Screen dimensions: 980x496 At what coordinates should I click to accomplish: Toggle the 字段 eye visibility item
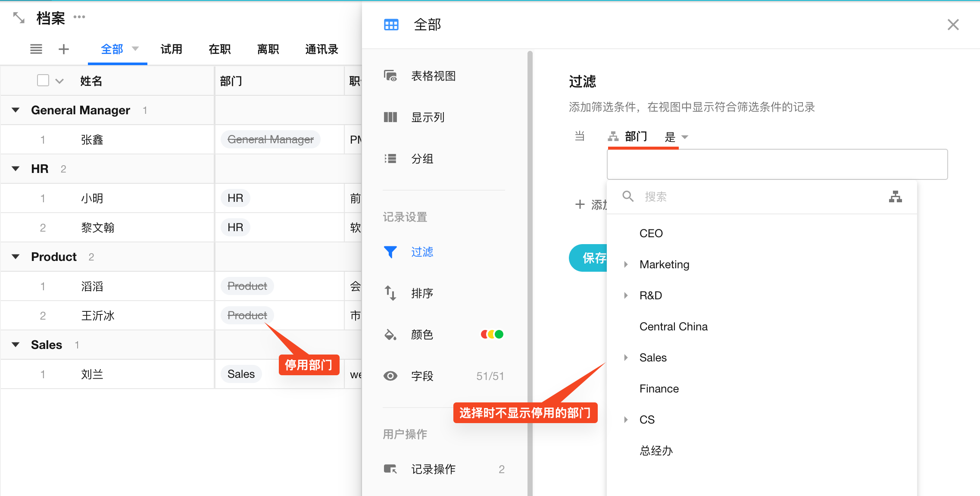(x=390, y=376)
